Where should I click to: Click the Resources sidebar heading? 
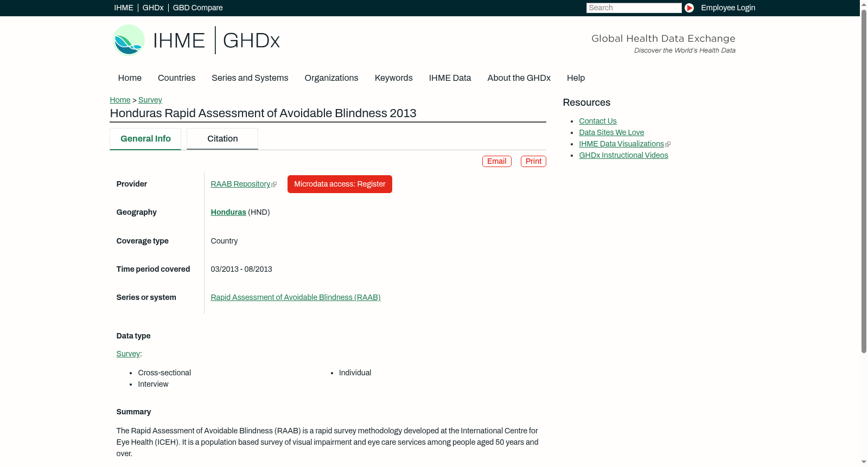click(586, 103)
